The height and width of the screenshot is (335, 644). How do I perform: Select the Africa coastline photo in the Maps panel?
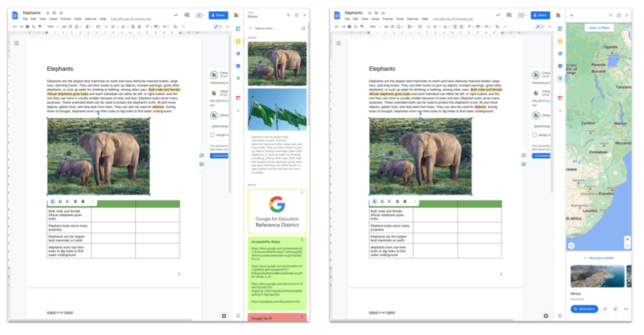(x=597, y=276)
